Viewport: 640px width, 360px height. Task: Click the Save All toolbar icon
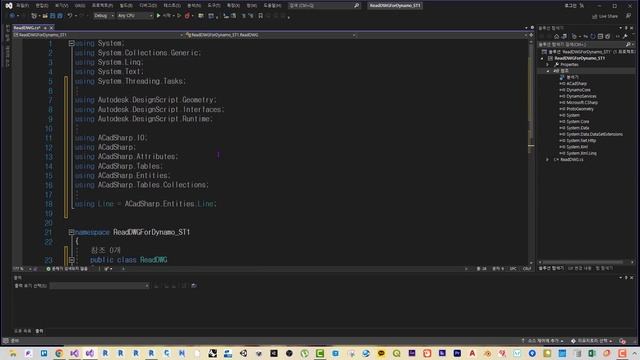[60, 16]
